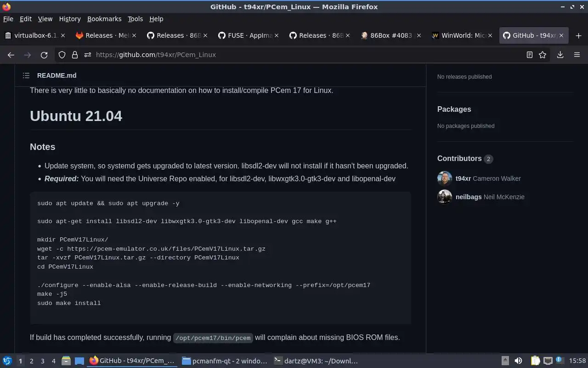Open neilbags contributor avatar
Viewport: 588px width, 368px height.
point(445,197)
